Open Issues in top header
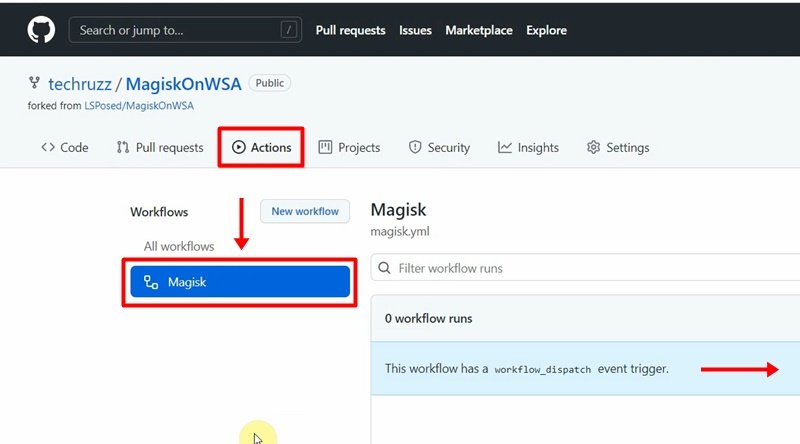Image resolution: width=800 pixels, height=444 pixels. pyautogui.click(x=415, y=30)
